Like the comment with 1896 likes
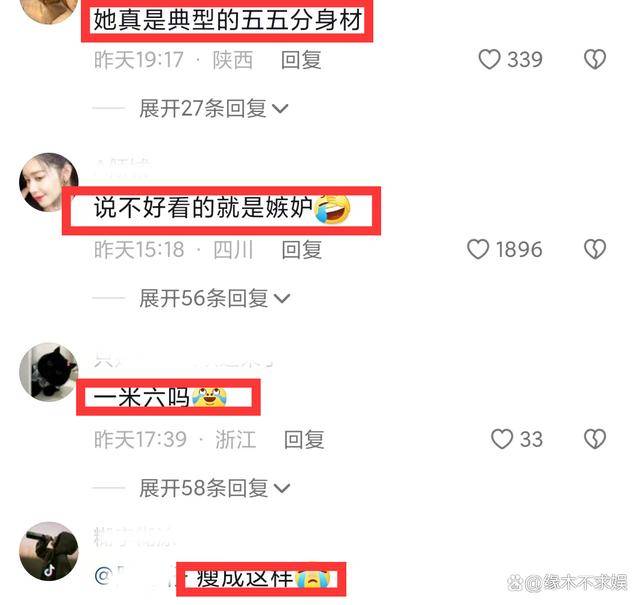The image size is (640, 605). pyautogui.click(x=478, y=249)
